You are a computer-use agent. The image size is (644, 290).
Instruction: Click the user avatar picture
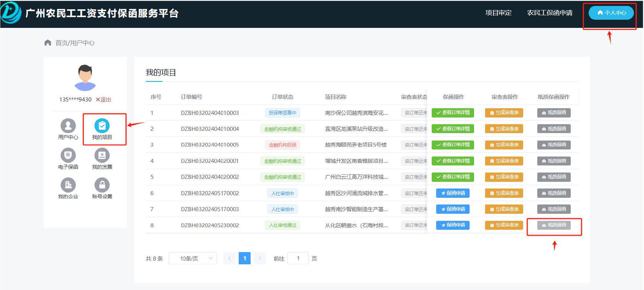85,78
